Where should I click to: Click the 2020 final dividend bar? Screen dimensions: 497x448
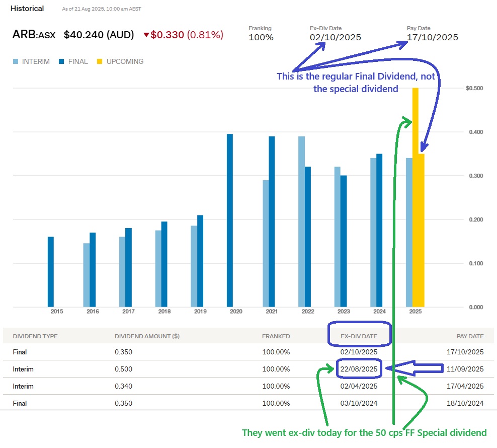coord(230,221)
